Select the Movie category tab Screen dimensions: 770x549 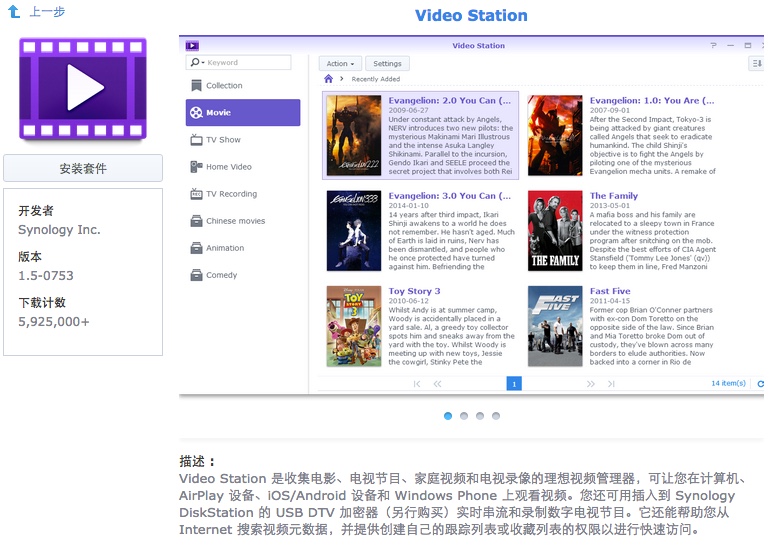click(x=242, y=113)
